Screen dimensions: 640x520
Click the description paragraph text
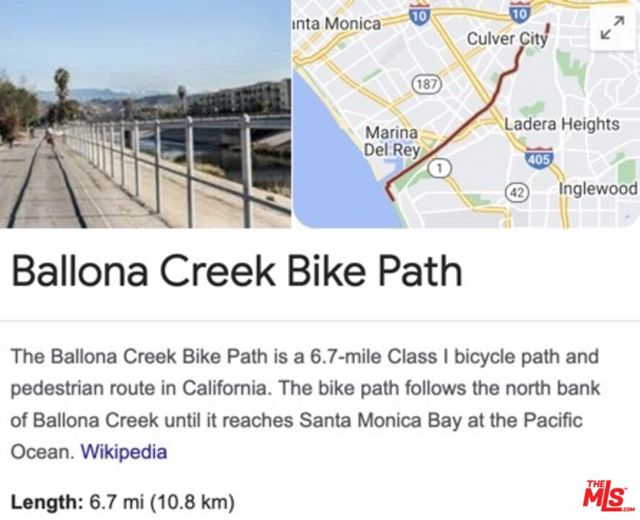[x=305, y=404]
